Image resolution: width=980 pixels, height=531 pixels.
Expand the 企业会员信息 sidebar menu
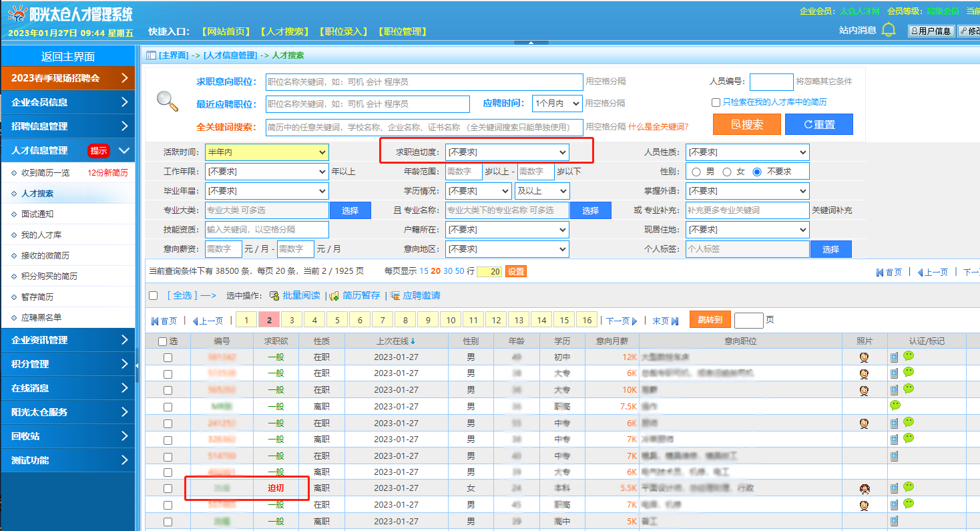pyautogui.click(x=67, y=102)
